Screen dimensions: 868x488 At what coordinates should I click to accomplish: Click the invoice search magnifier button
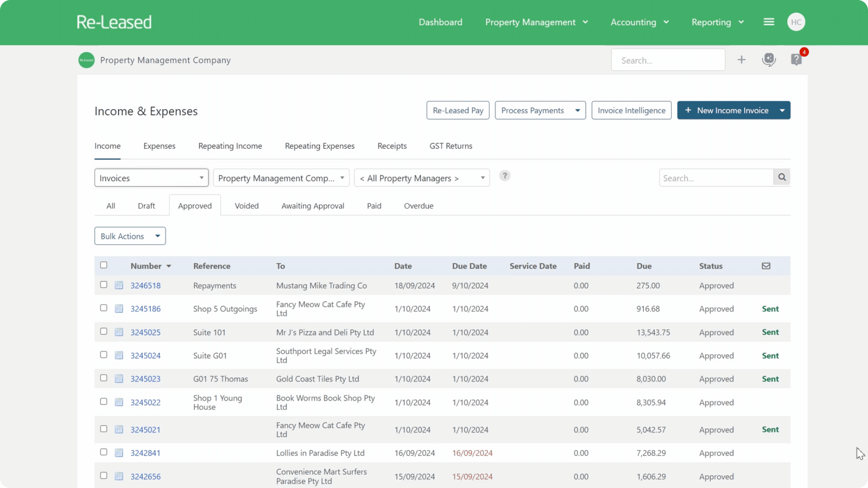782,178
